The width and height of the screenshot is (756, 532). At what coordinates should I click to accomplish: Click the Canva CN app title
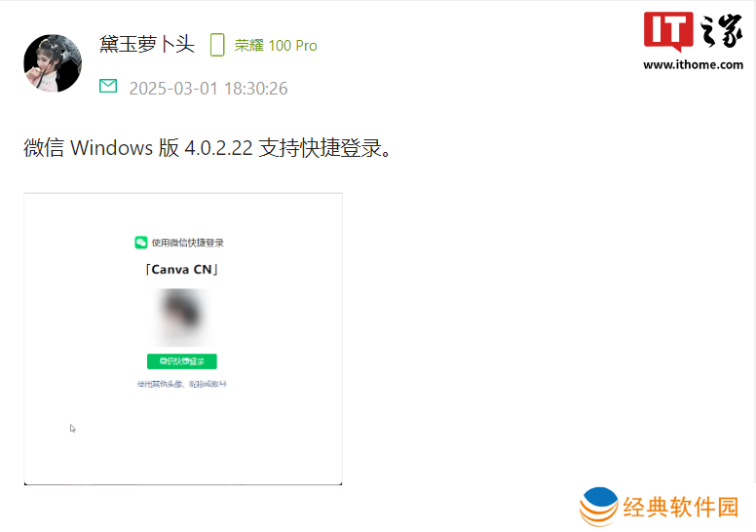182,269
